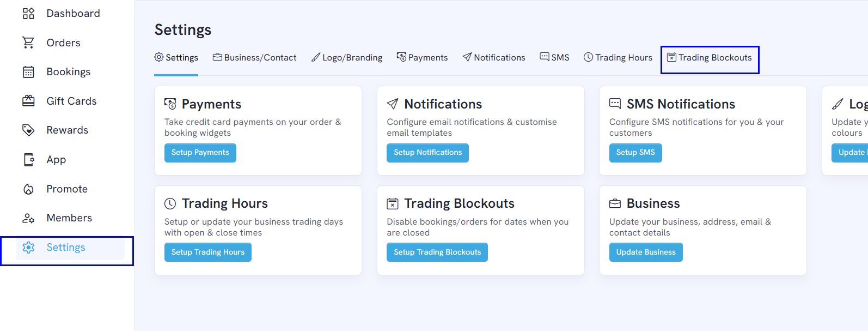Switch to the Business/Contact tab
This screenshot has height=331, width=868.
pos(254,58)
